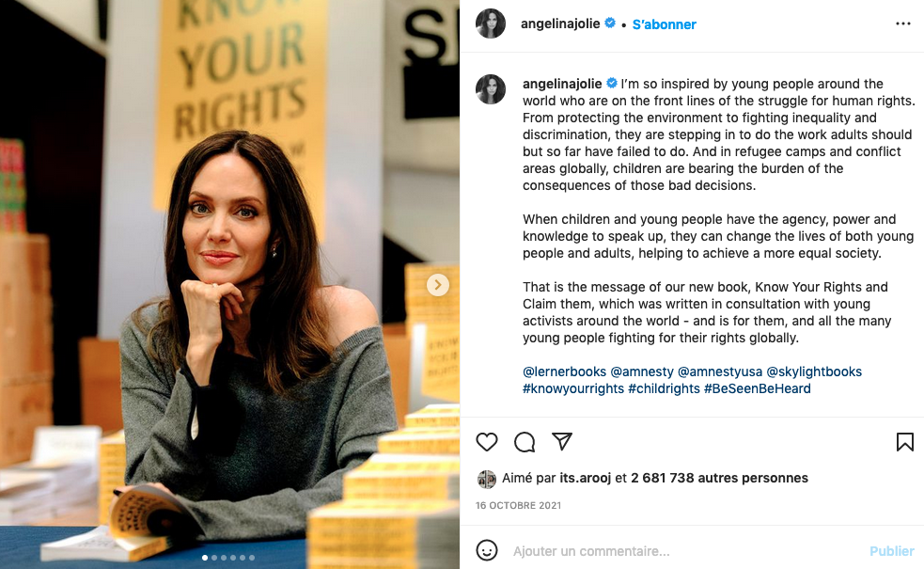Open the emoji picker smiley icon
This screenshot has height=569, width=924.
point(487,550)
